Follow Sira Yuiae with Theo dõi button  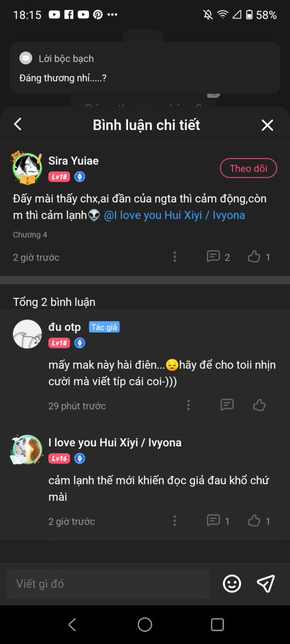tap(248, 168)
